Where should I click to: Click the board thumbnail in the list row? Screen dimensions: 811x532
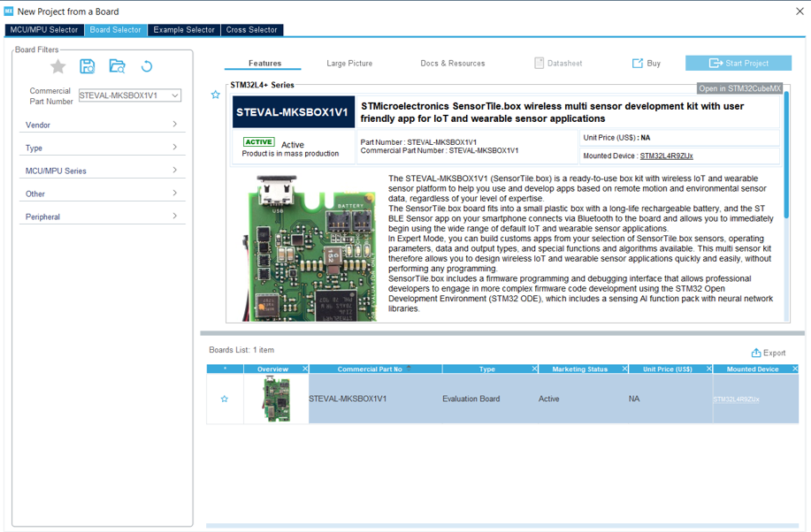pos(276,399)
